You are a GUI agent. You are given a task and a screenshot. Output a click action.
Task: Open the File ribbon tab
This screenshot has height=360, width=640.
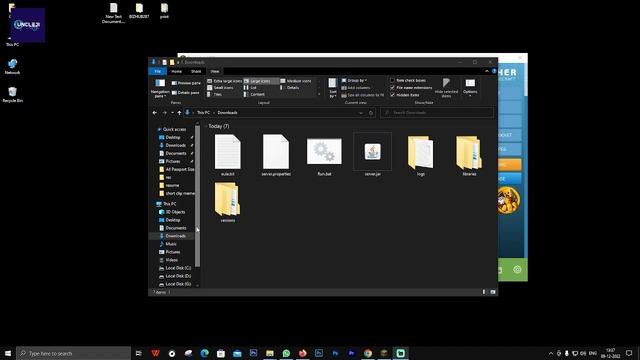click(x=158, y=71)
